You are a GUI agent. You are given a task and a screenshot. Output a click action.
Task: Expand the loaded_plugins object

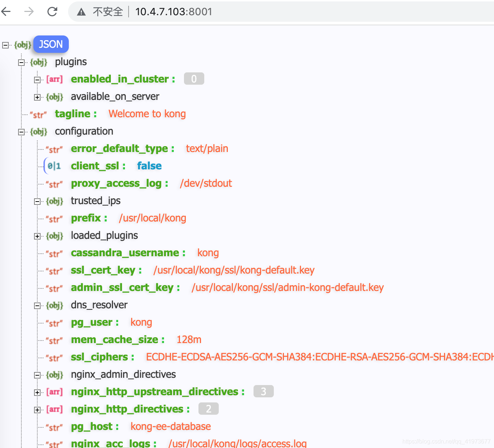[x=37, y=236]
